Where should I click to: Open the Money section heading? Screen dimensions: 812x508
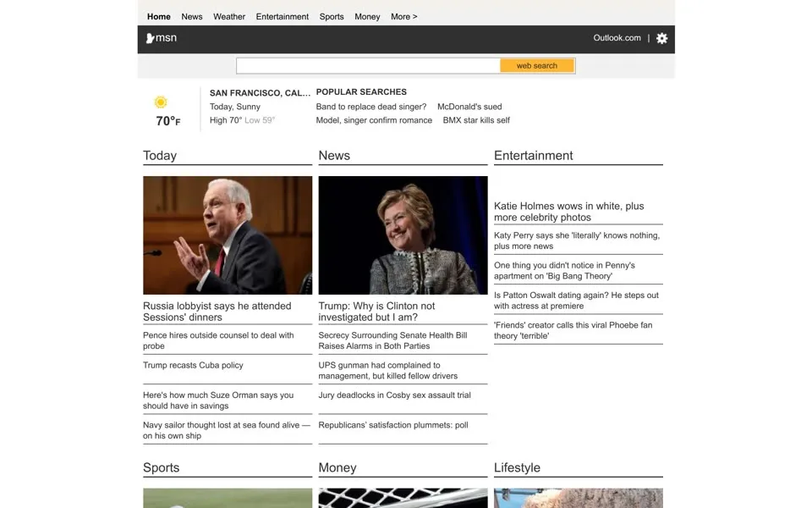337,467
